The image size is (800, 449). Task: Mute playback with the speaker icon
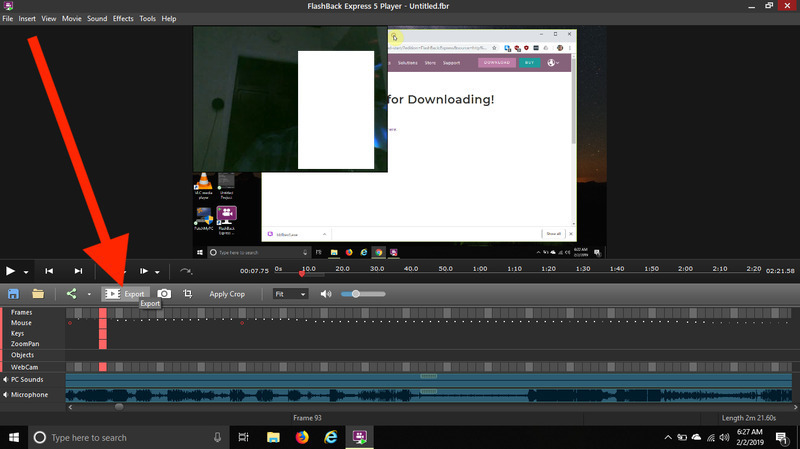pyautogui.click(x=327, y=294)
